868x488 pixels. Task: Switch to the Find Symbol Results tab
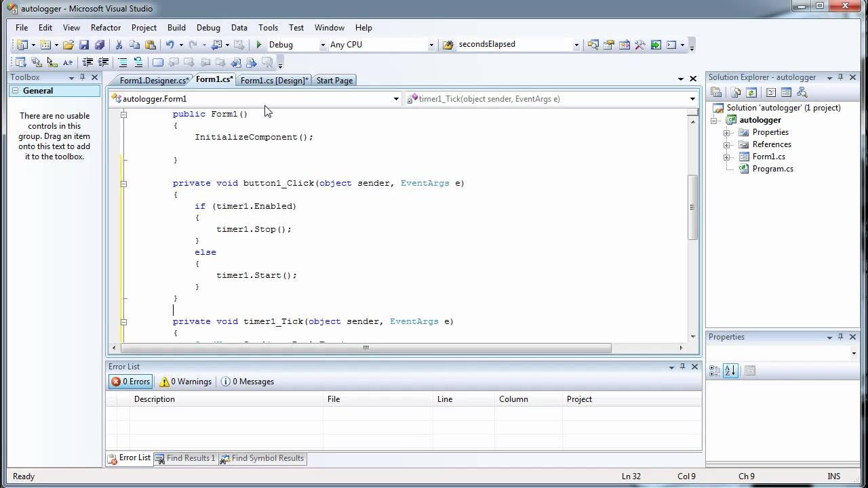click(x=262, y=458)
